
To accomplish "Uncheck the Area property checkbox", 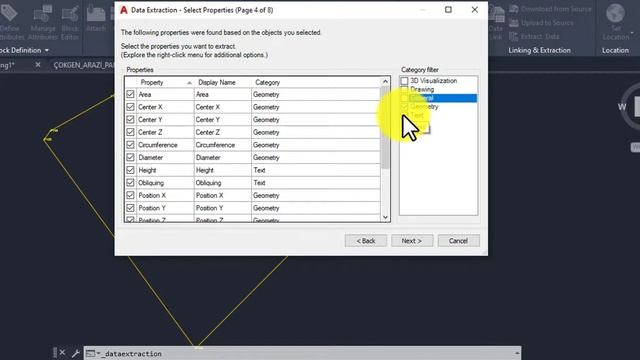I will click(130, 94).
